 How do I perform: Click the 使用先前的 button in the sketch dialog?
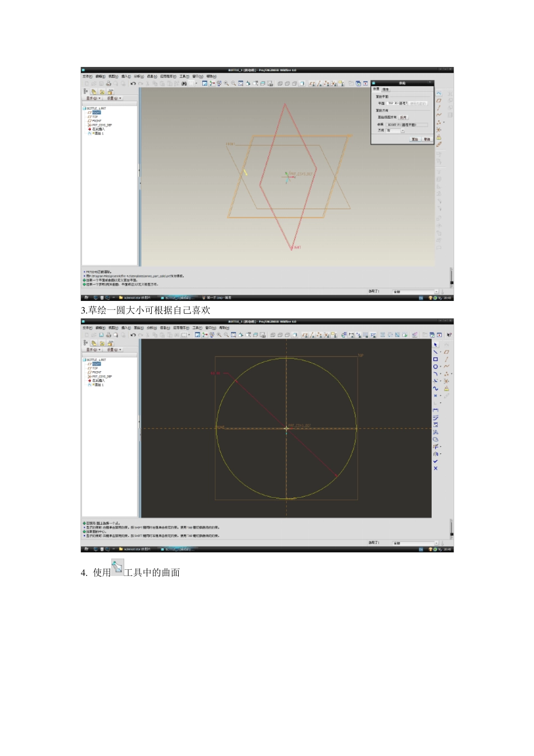pyautogui.click(x=418, y=103)
